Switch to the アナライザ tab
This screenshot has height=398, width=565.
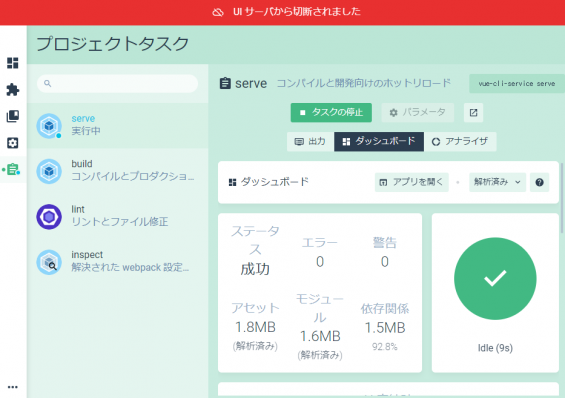(x=460, y=142)
